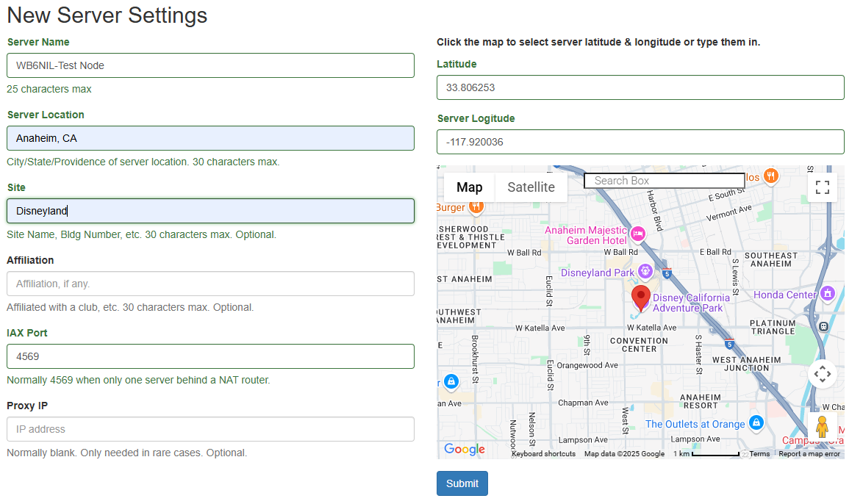Click the Report a map error link
The width and height of the screenshot is (863, 504).
point(809,454)
